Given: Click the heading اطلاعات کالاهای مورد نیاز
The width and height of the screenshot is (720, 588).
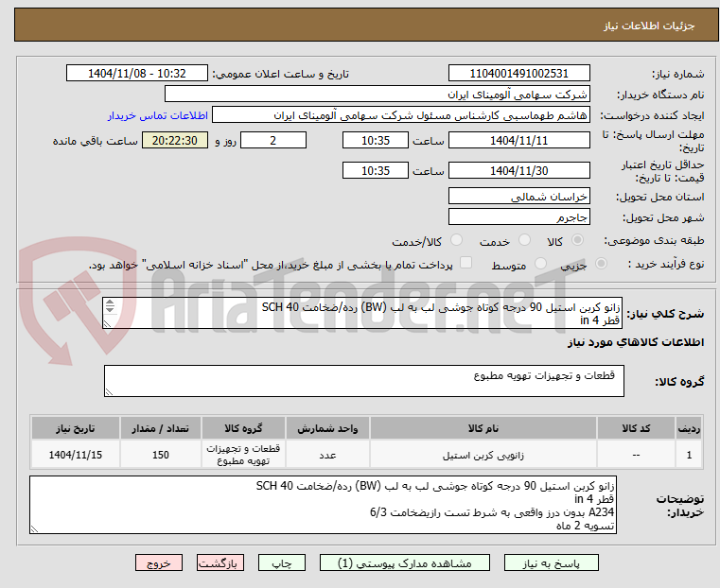Looking at the screenshot, I should 636,342.
